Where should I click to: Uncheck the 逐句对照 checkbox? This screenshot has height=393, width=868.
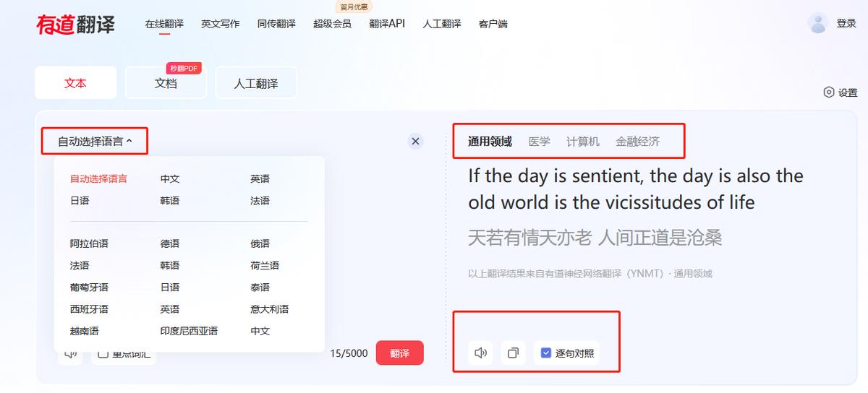pyautogui.click(x=546, y=353)
